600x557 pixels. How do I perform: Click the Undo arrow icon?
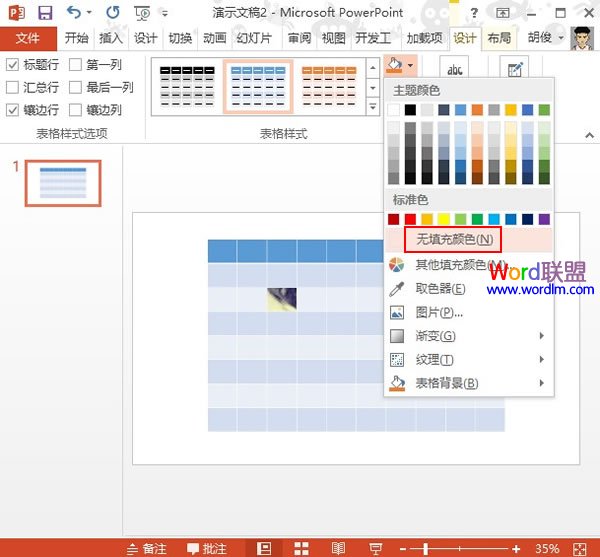[x=74, y=12]
